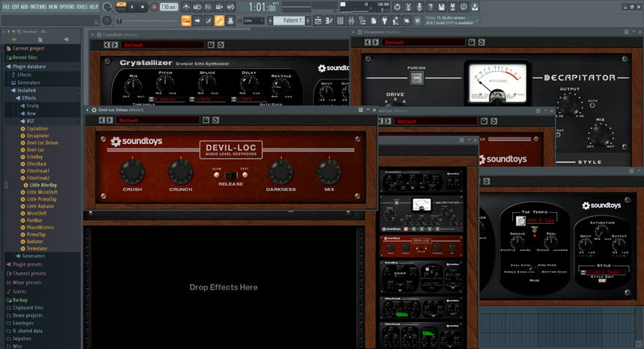Arm recording with the record button
The height and width of the screenshot is (349, 644).
(x=154, y=7)
